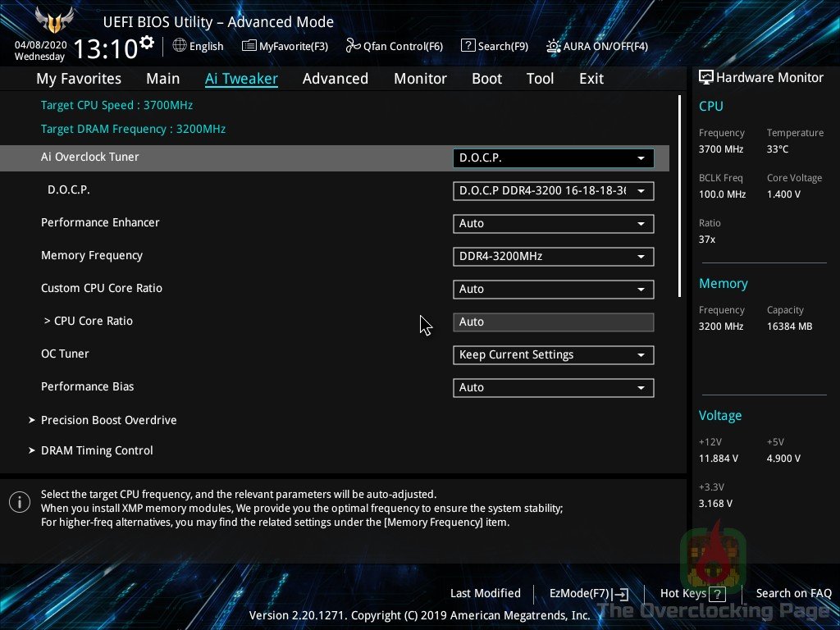The height and width of the screenshot is (630, 840).
Task: Click the Search(F9) question mark icon
Action: (468, 46)
